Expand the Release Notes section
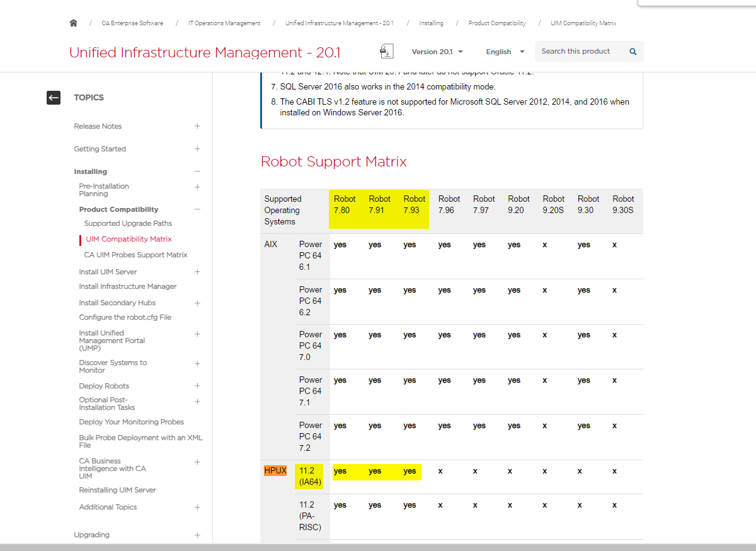Screen dimensions: 756x551 (x=197, y=126)
